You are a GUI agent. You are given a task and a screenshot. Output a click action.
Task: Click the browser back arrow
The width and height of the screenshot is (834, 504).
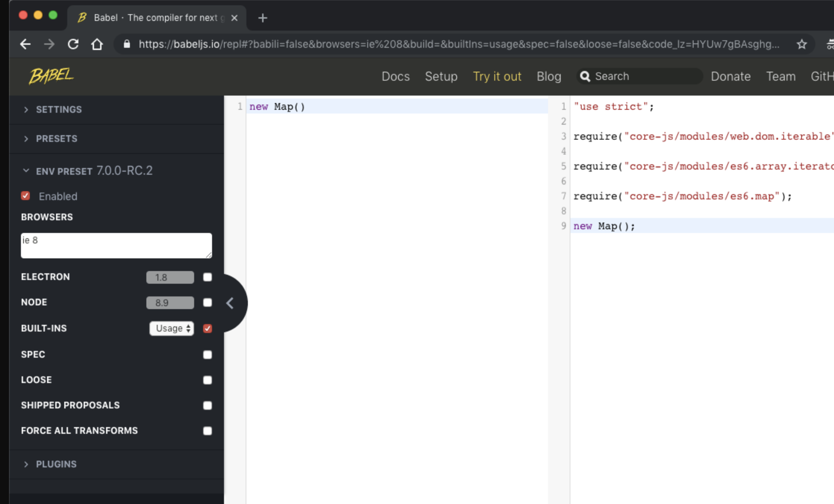coord(25,44)
